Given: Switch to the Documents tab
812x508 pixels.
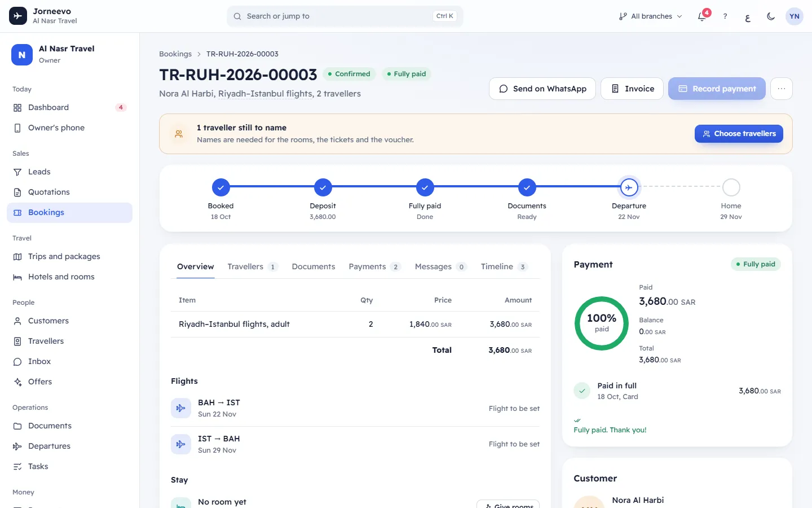Looking at the screenshot, I should click(314, 266).
